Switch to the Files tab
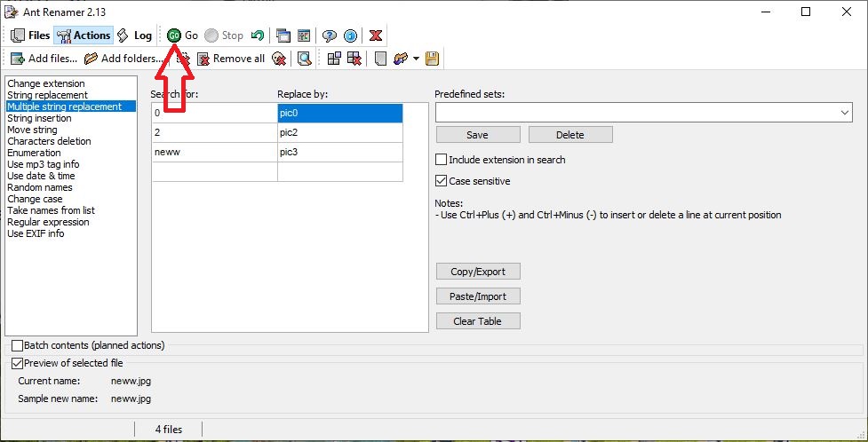This screenshot has height=442, width=868. click(29, 36)
